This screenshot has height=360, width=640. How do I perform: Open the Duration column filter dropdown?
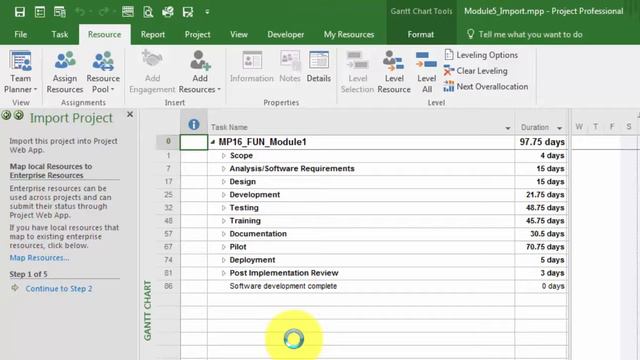[559, 128]
